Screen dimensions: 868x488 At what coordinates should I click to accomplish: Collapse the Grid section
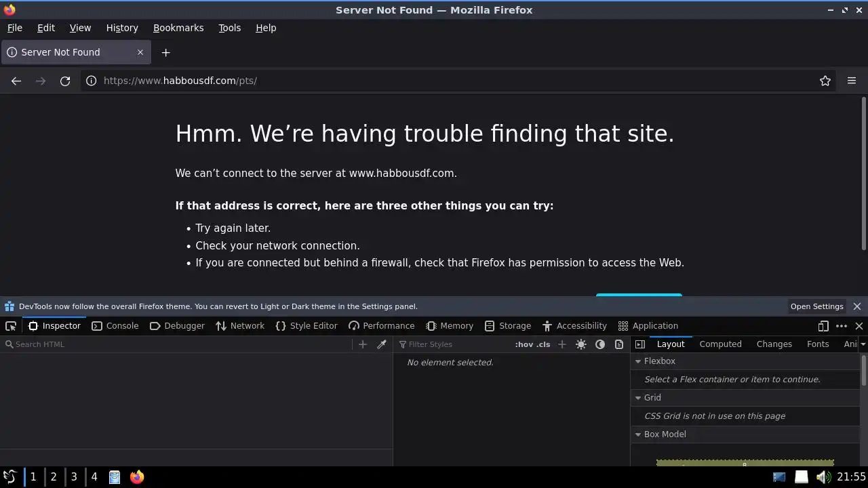[x=638, y=398]
